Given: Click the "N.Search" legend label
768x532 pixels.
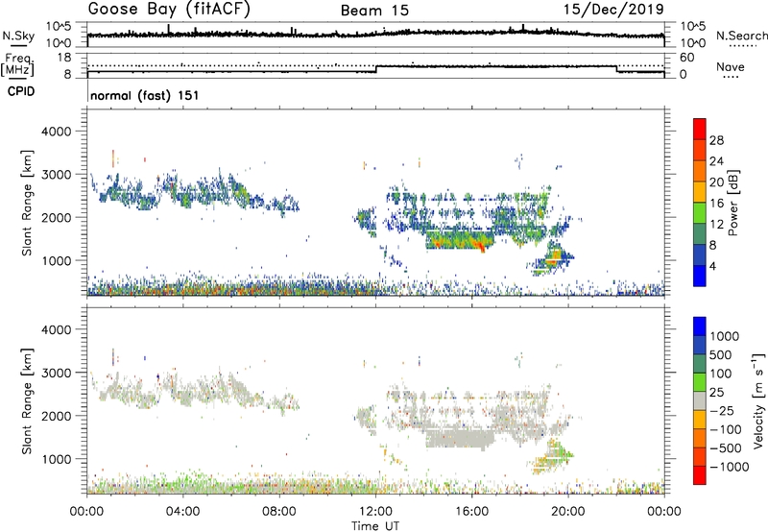Looking at the screenshot, I should (741, 36).
